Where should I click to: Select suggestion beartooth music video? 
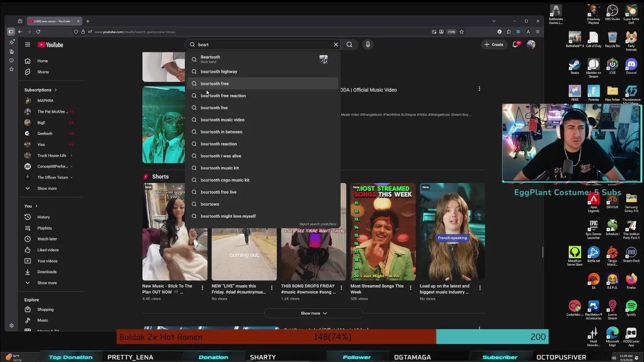(x=263, y=120)
